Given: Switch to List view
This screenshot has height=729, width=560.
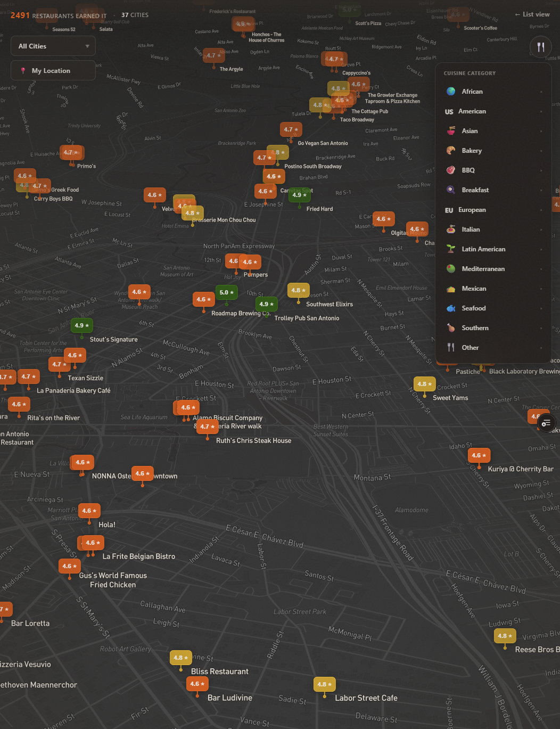Looking at the screenshot, I should 532,14.
